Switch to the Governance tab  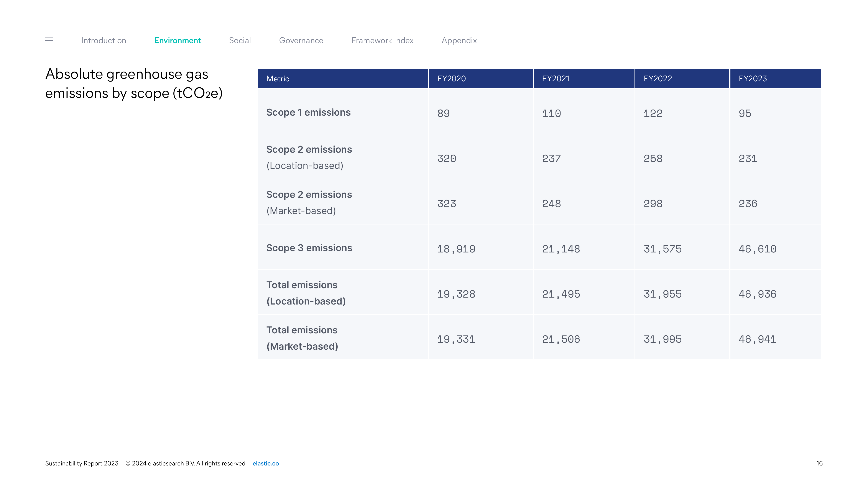(x=301, y=40)
